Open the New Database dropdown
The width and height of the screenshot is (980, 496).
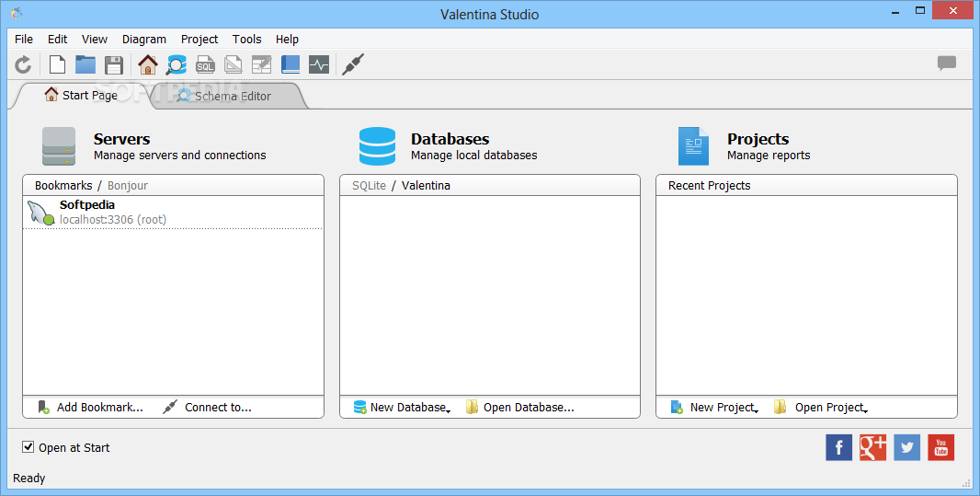click(x=403, y=407)
